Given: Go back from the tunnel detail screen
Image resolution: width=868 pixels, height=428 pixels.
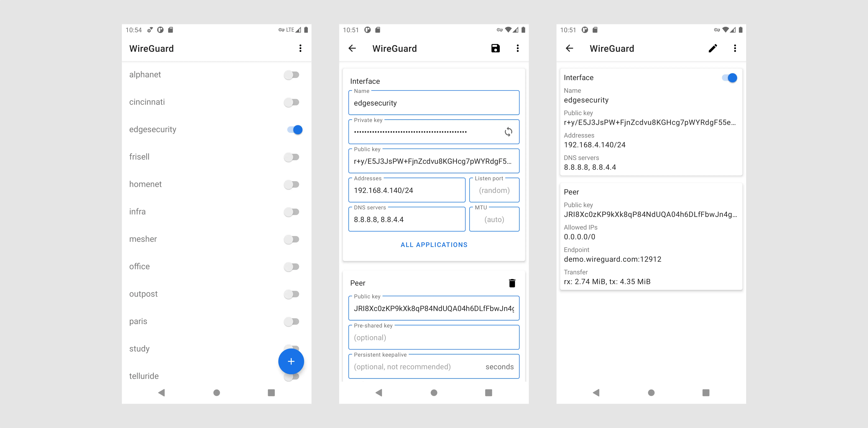Looking at the screenshot, I should point(569,48).
